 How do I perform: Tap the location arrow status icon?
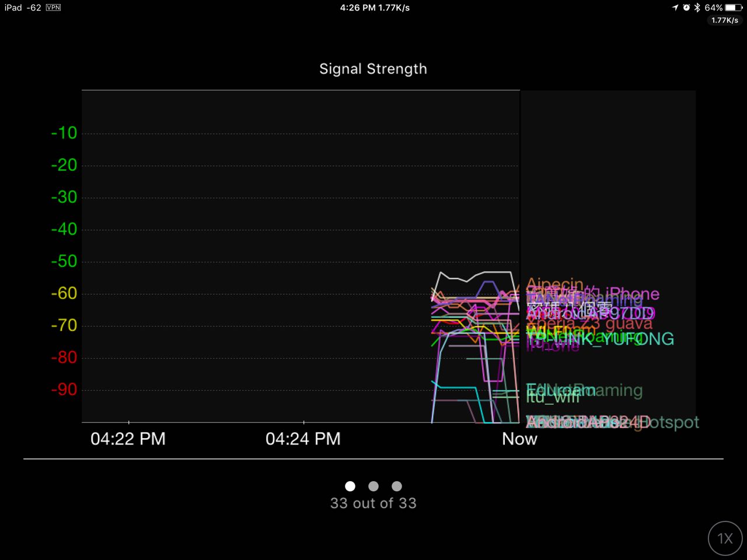[675, 8]
